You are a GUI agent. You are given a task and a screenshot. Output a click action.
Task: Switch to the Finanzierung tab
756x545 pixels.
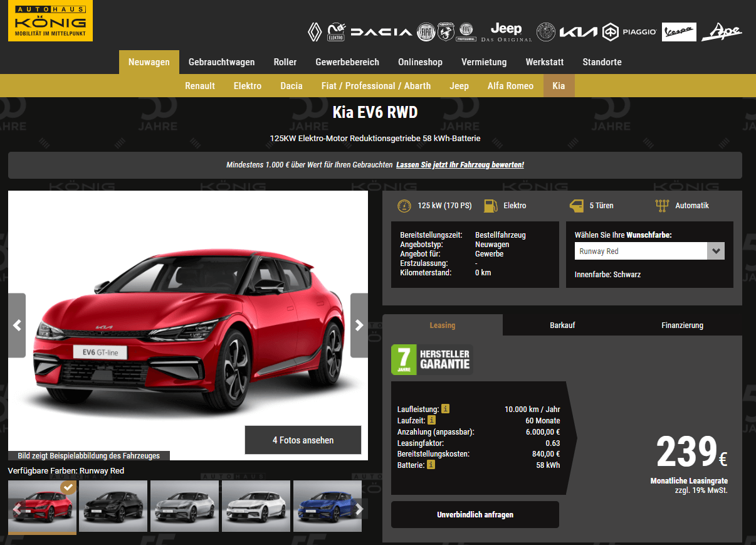[x=682, y=325]
